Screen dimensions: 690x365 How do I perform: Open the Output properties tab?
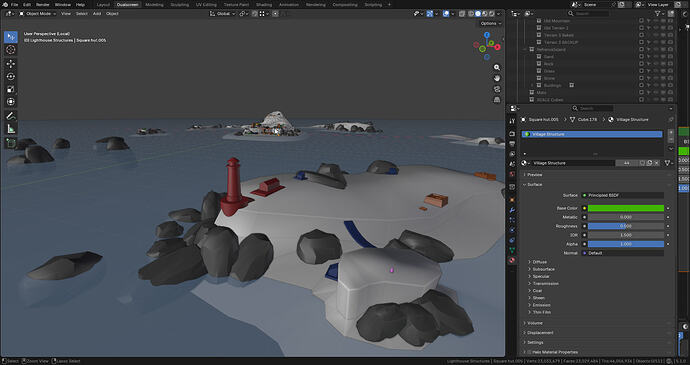tap(512, 144)
